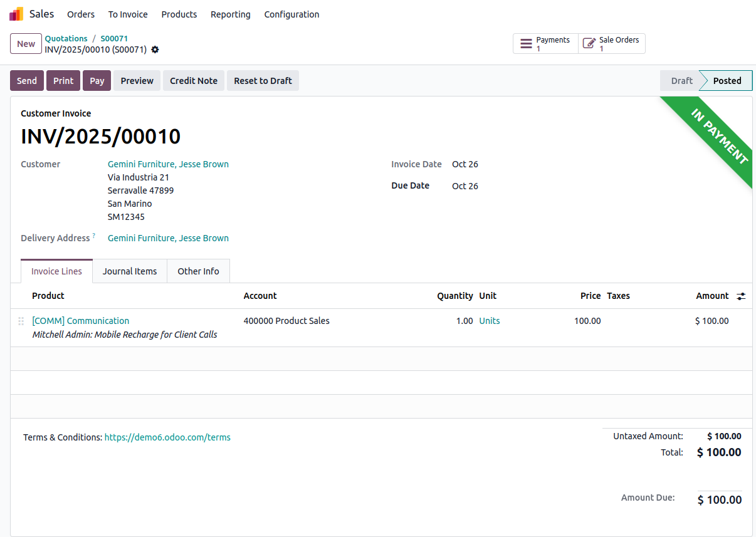The width and height of the screenshot is (756, 537).
Task: Open the gear actions menu icon
Action: click(x=155, y=50)
